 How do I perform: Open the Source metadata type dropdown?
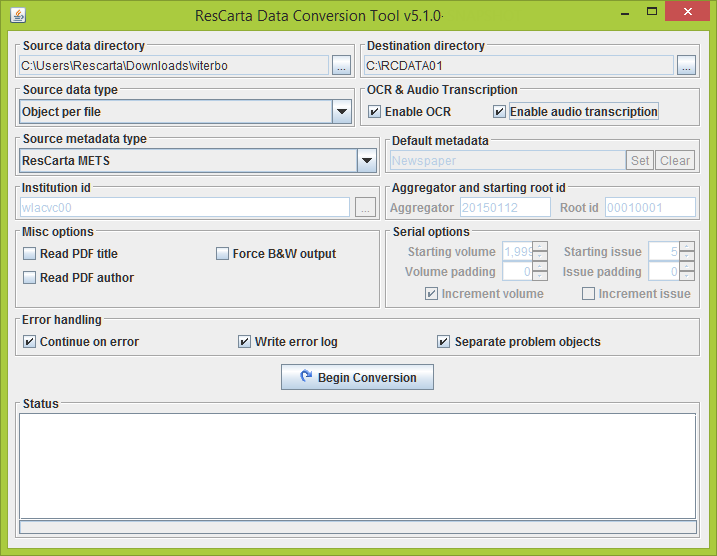pos(367,160)
